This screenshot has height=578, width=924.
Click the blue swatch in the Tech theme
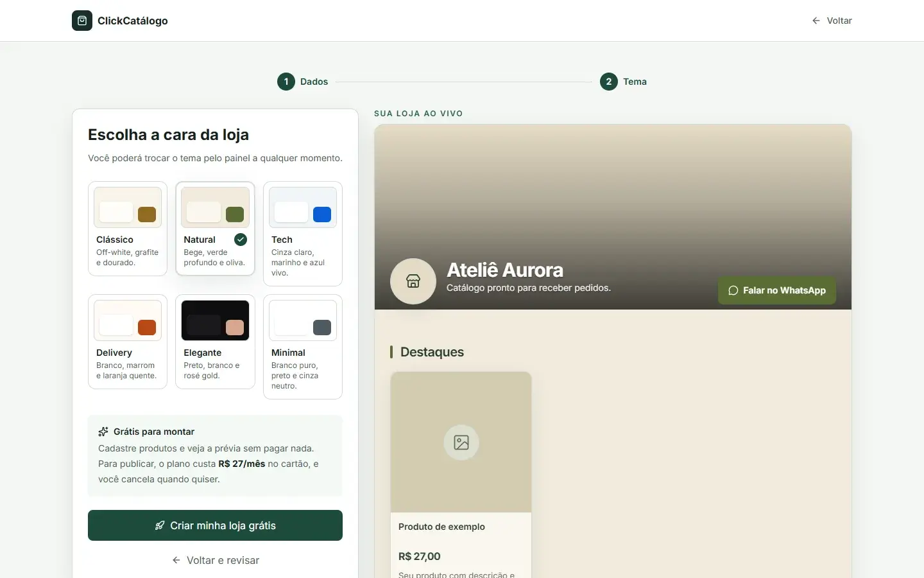(x=322, y=215)
